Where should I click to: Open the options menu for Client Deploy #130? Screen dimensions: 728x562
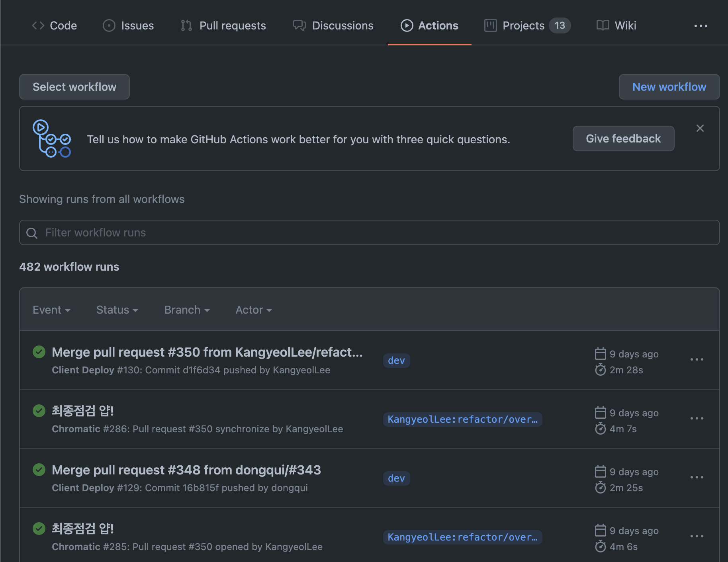click(x=697, y=360)
